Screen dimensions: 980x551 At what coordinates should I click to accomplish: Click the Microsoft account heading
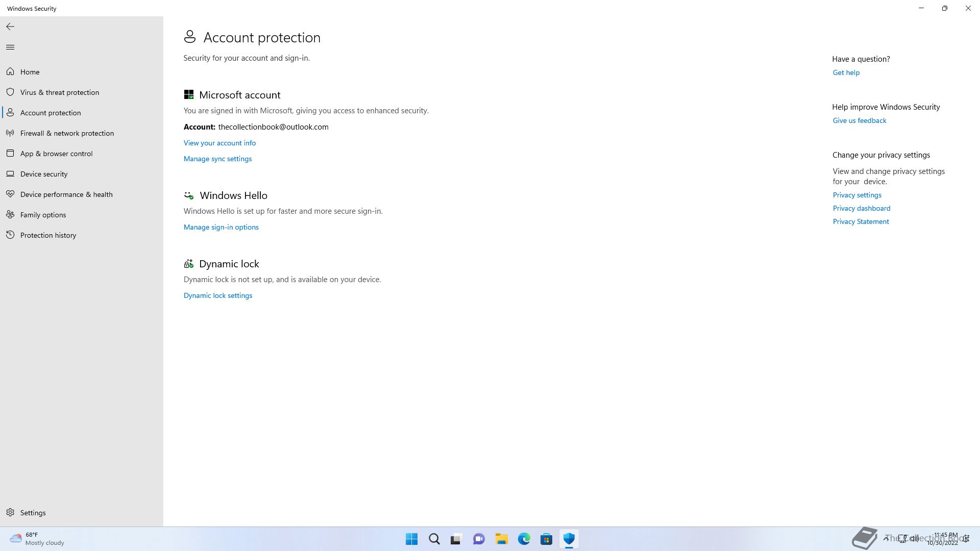(x=239, y=95)
